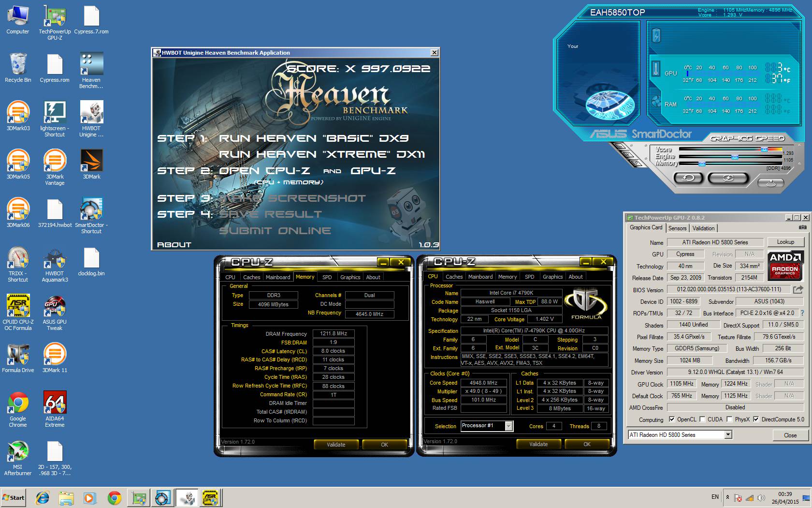Toggle the CUDA checkbox in GPU-Z
The height and width of the screenshot is (508, 812).
tap(702, 419)
